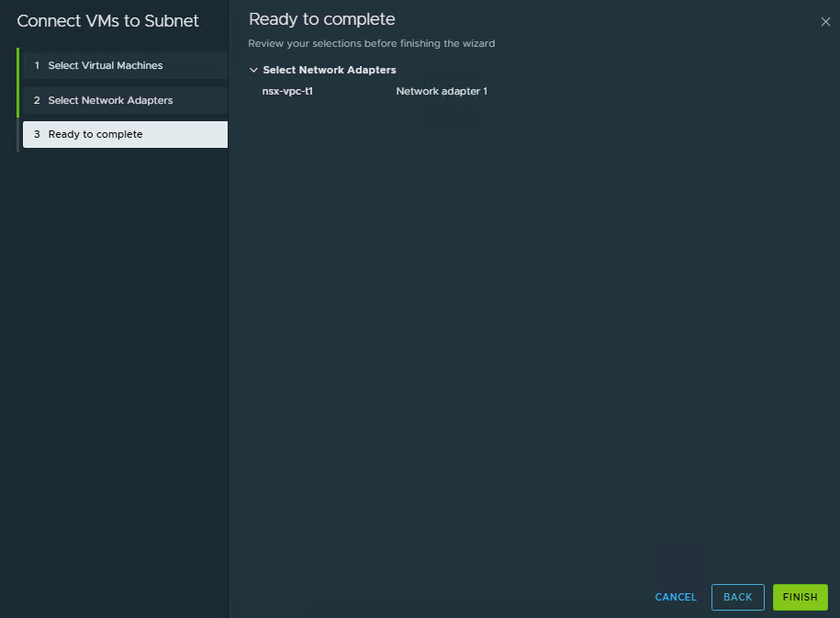Click grey indicator bar beside Ready to complete step
The image size is (840, 618).
17,134
